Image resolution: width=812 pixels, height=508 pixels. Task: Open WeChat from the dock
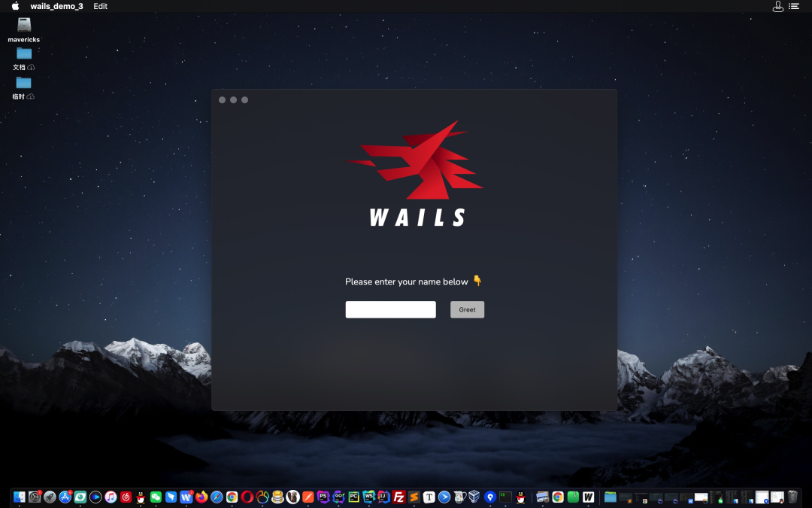(156, 497)
